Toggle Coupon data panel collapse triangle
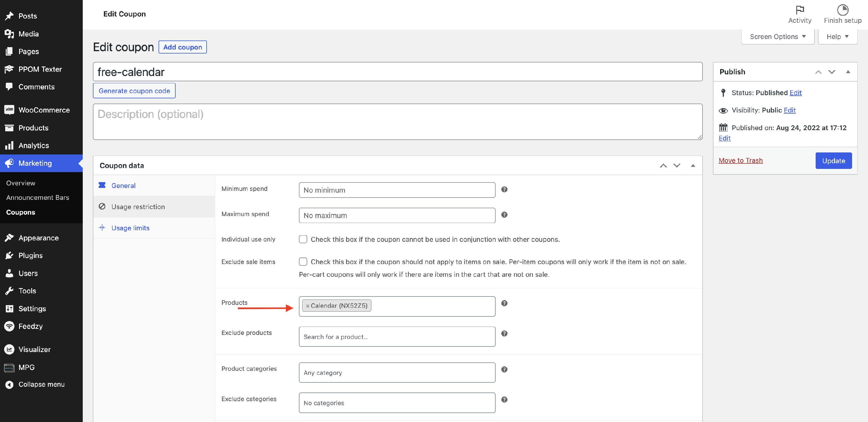The width and height of the screenshot is (868, 422). [693, 165]
